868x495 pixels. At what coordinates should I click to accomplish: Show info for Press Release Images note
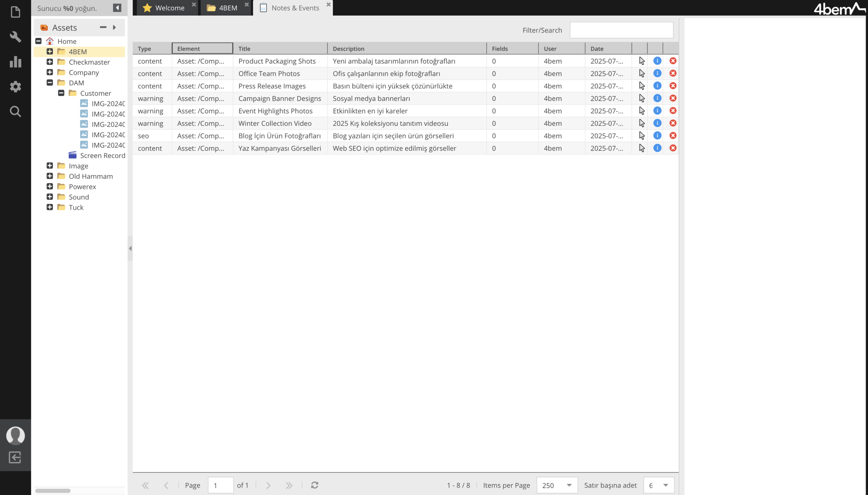657,86
